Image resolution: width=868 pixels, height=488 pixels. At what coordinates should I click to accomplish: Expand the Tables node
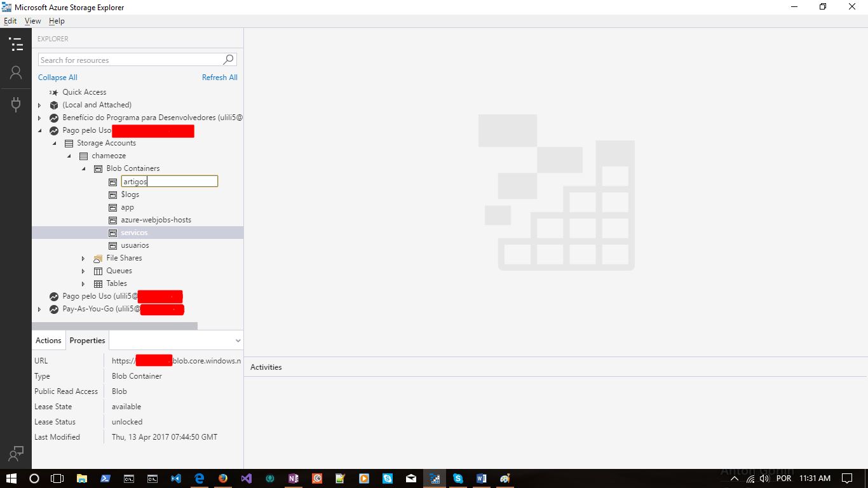pyautogui.click(x=83, y=283)
